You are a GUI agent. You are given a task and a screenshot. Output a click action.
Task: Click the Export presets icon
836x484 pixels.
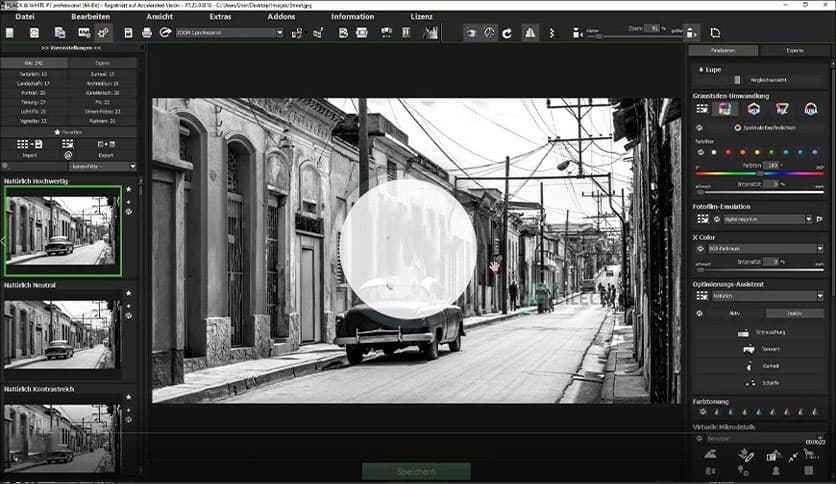coord(107,144)
